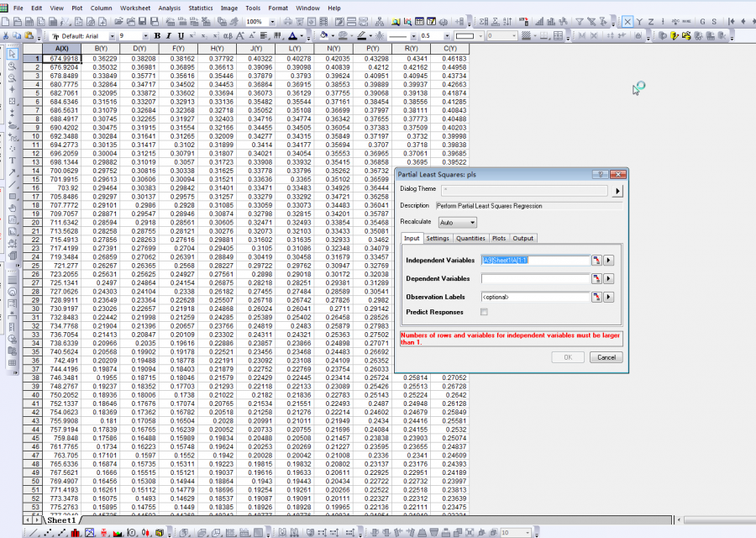
Task: Pick the Arrow drawing tool
Action: (13, 172)
